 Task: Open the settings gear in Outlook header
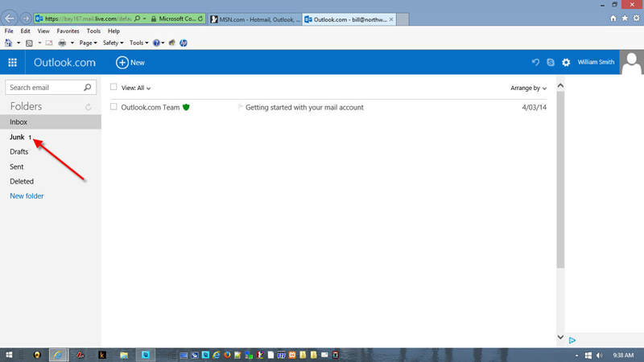566,63
